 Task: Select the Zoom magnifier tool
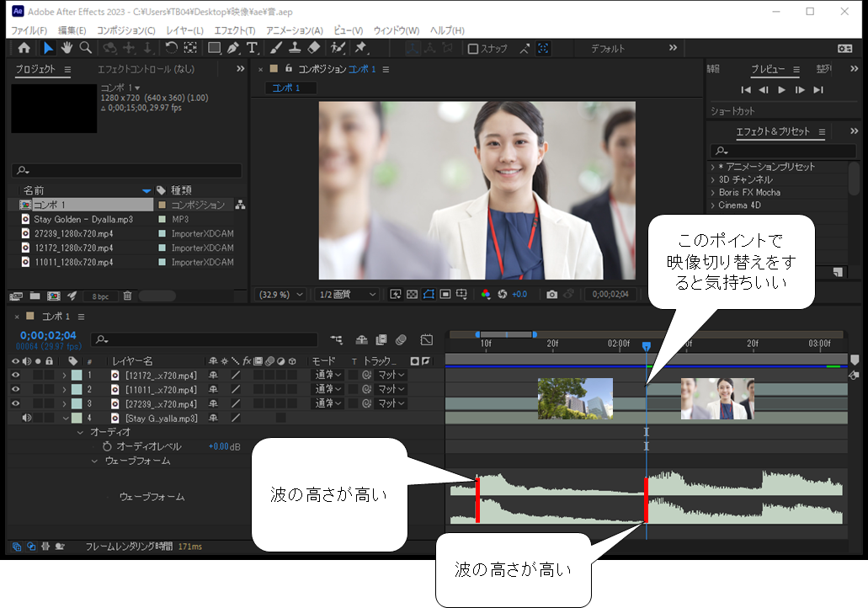(x=86, y=48)
